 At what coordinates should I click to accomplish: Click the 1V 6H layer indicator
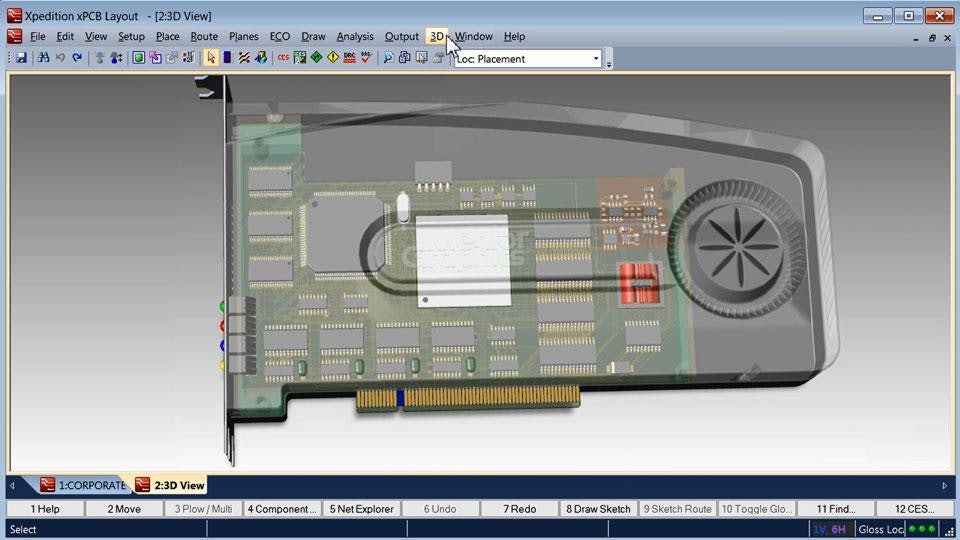click(x=829, y=529)
